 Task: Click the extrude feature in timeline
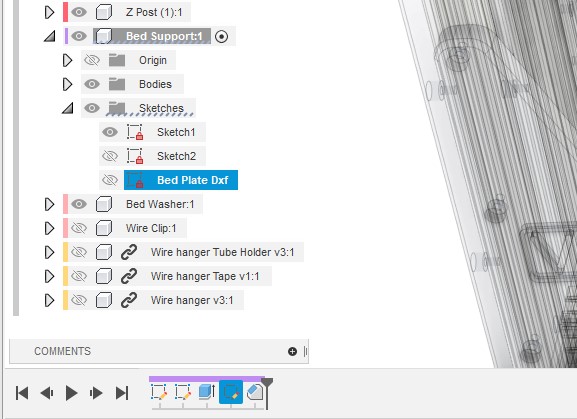[207, 392]
